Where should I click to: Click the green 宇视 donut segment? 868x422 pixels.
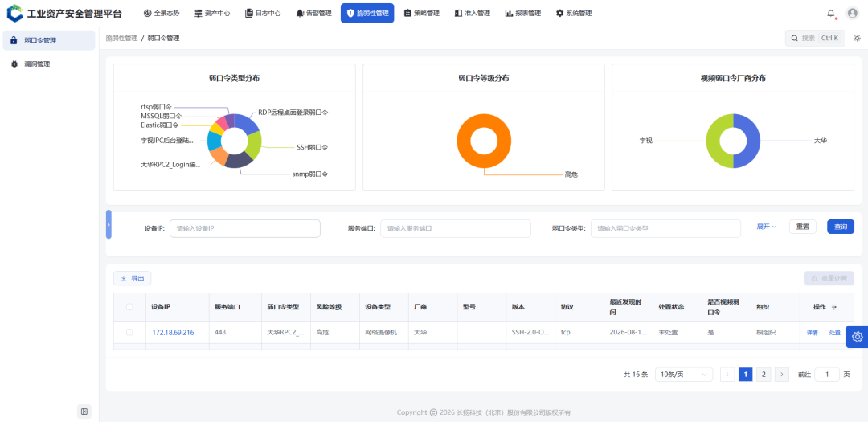click(x=714, y=141)
